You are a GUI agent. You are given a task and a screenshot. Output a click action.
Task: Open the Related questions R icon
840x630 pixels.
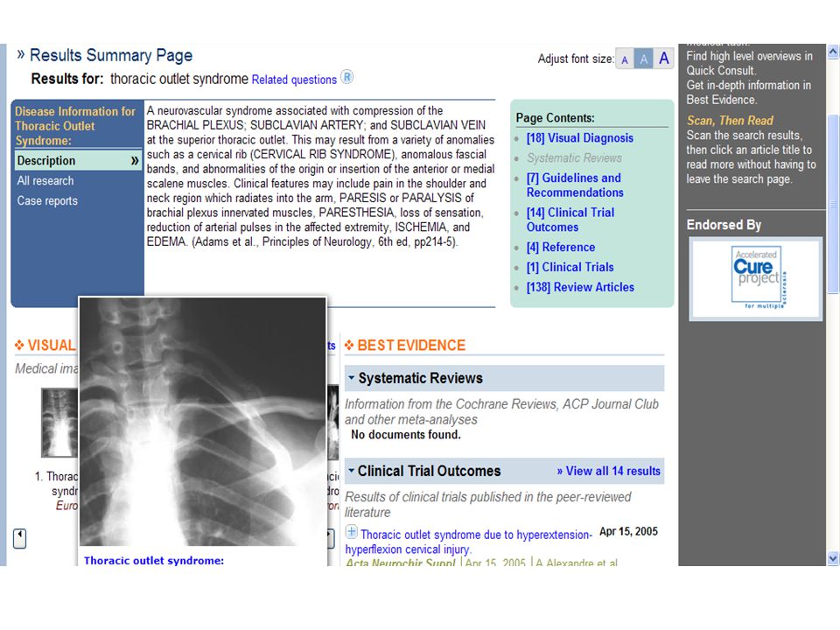(347, 77)
